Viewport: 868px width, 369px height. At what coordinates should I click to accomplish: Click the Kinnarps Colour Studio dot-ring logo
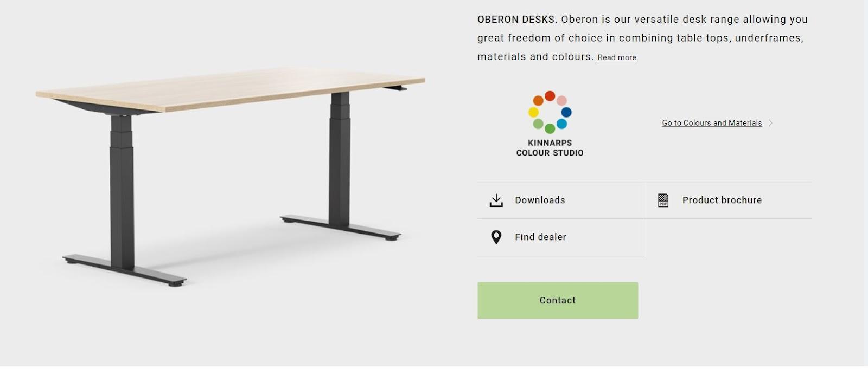[x=550, y=112]
